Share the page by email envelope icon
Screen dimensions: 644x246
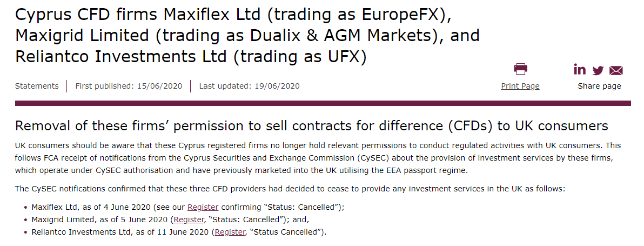616,70
